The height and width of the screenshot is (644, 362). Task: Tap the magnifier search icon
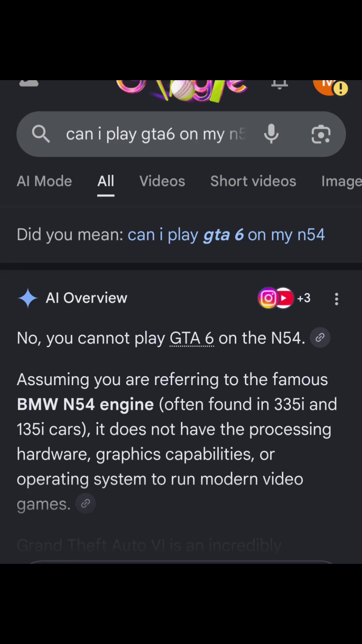41,134
